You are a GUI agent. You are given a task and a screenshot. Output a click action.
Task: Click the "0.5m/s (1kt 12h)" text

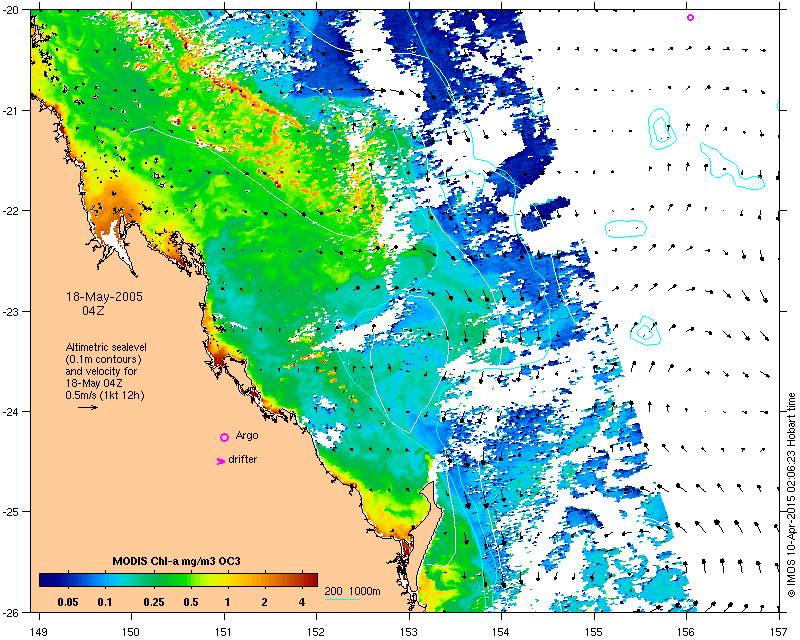coord(105,395)
